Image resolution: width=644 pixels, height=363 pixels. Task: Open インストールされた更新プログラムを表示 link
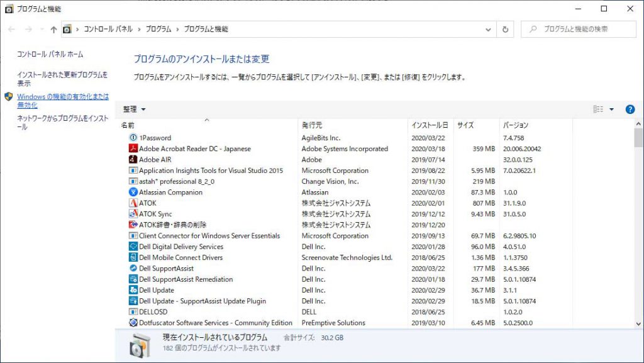62,79
